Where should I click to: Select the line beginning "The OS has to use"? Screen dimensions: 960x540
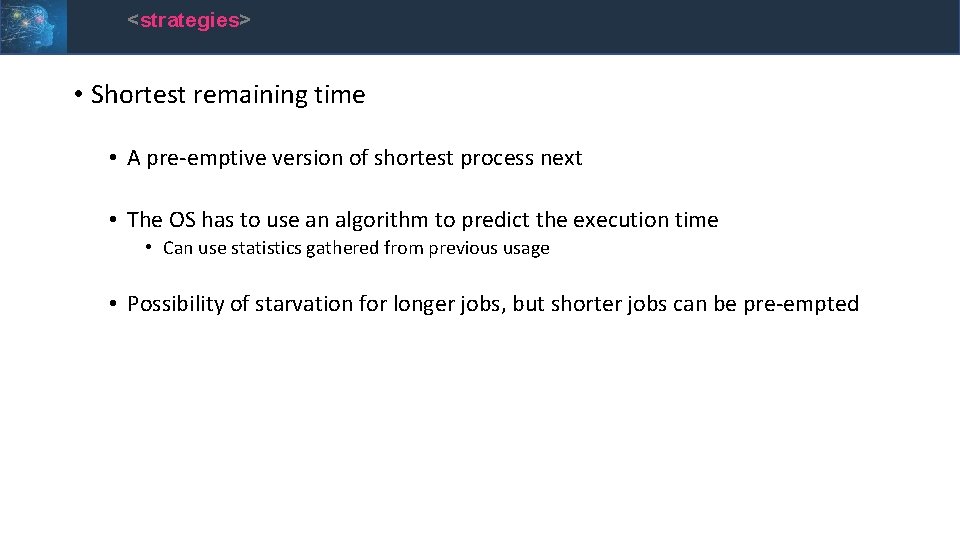click(422, 220)
